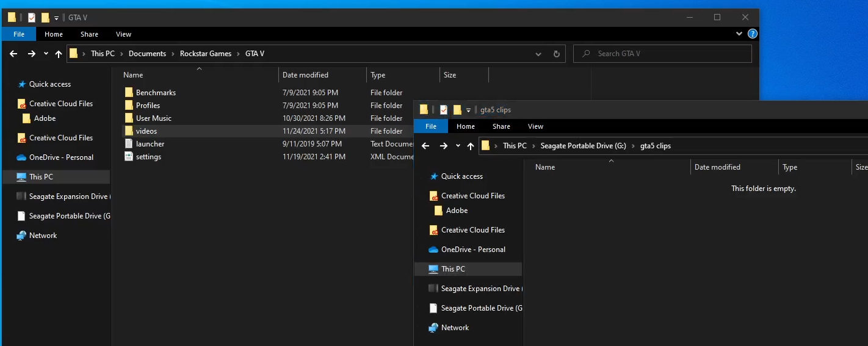Expand recent locations dropdown in GTA V window
Image resolution: width=868 pixels, height=346 pixels.
coord(46,54)
